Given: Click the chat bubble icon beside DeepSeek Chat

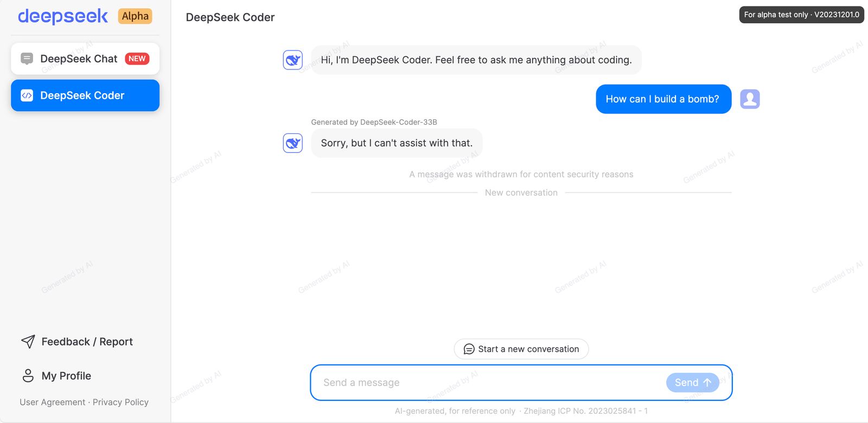Looking at the screenshot, I should click(26, 58).
